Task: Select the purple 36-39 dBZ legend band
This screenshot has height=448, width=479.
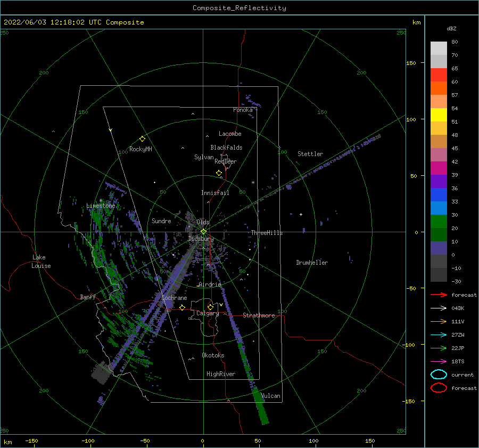Action: [439, 182]
